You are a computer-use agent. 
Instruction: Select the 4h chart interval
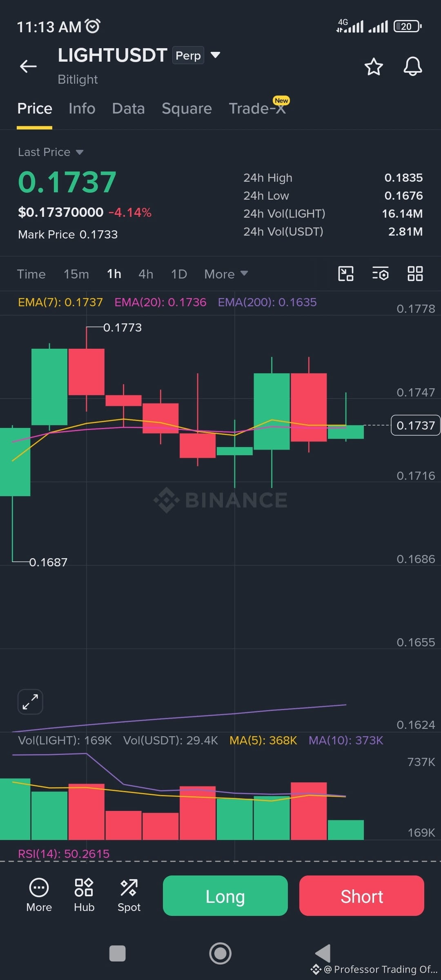146,274
